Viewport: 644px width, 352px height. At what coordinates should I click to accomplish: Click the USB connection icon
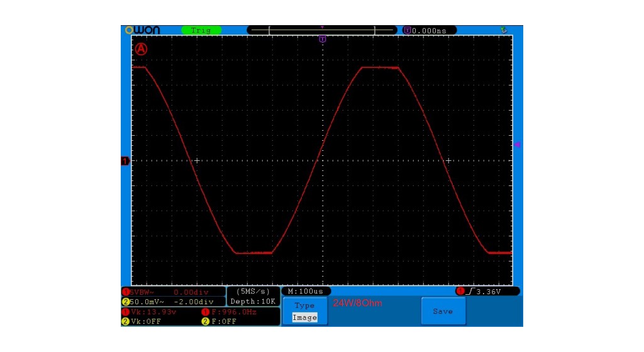[504, 30]
